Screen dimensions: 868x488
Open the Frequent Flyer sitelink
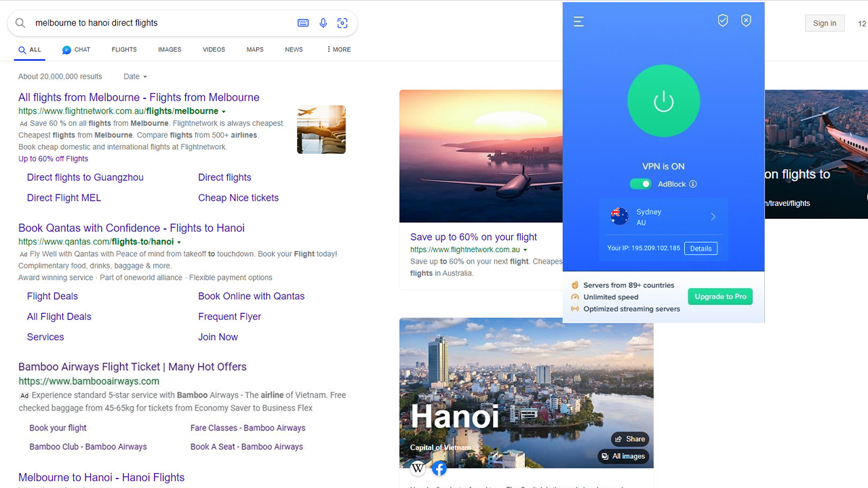point(230,317)
